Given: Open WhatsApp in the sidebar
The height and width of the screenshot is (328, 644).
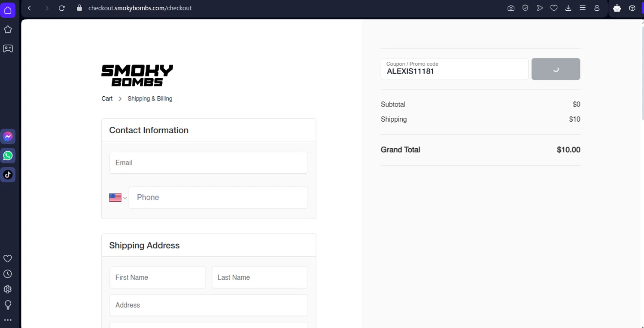Looking at the screenshot, I should click(8, 156).
